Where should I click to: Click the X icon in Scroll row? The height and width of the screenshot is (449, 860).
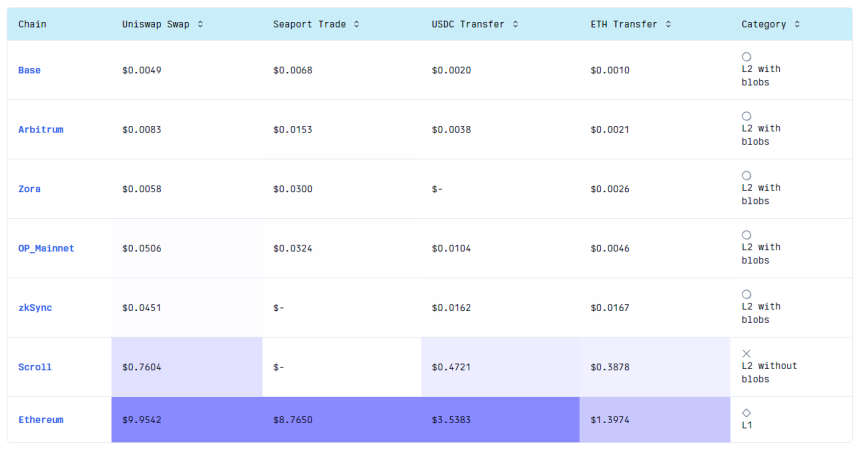point(746,353)
